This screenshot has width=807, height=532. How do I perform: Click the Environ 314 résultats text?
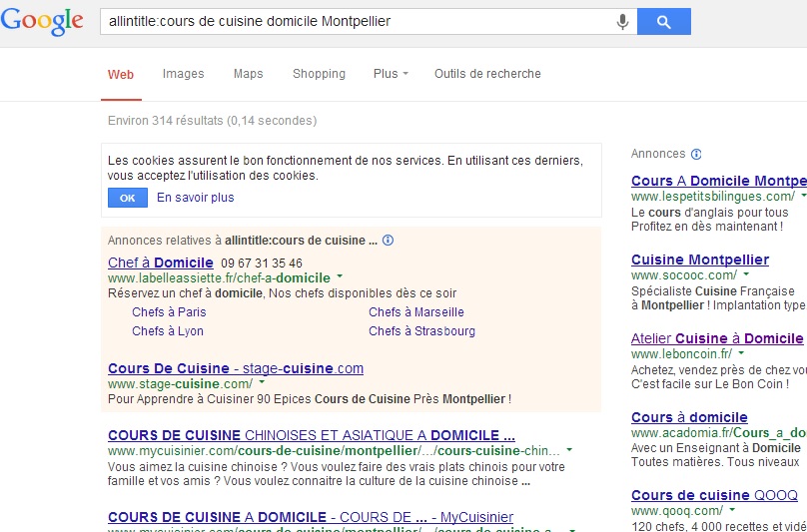point(212,121)
